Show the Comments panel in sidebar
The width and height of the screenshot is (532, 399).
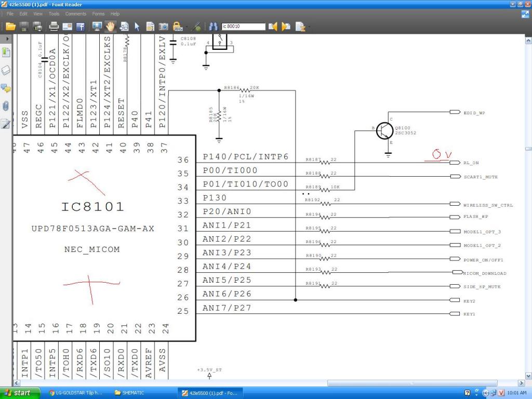point(6,88)
